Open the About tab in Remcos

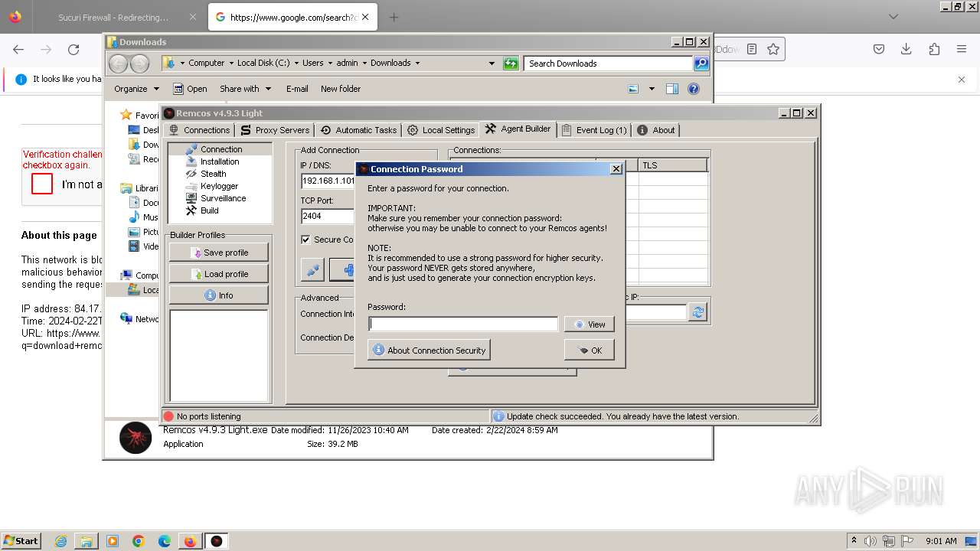click(656, 130)
